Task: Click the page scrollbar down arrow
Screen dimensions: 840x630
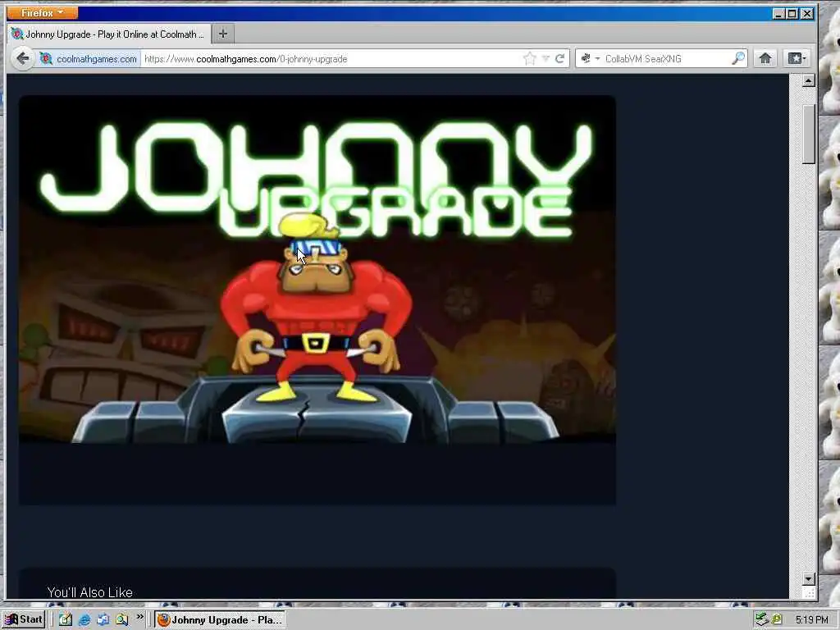Action: 808,579
